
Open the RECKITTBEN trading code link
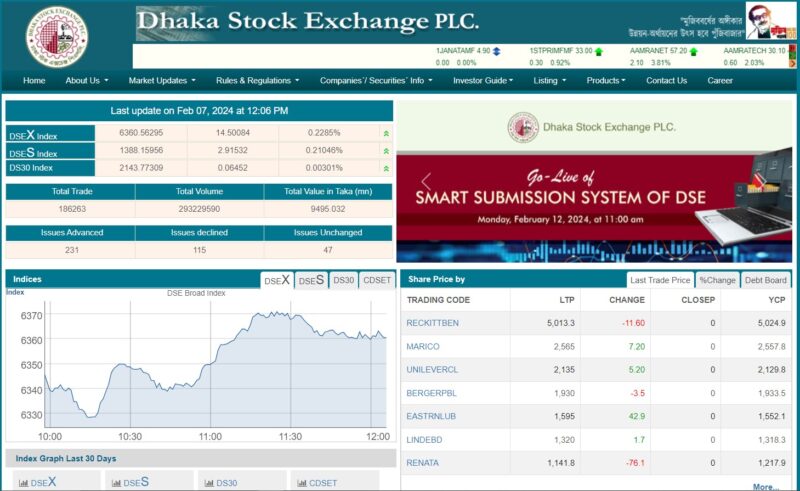[432, 323]
